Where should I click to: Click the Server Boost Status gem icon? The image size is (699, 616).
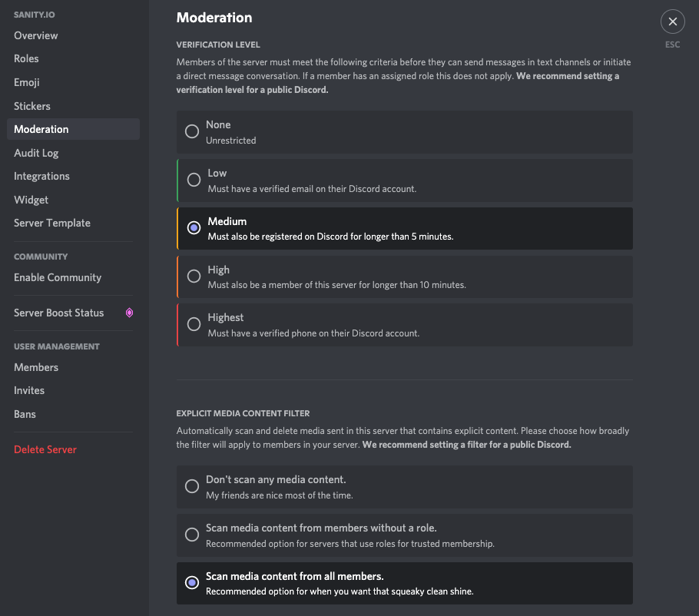(x=128, y=313)
